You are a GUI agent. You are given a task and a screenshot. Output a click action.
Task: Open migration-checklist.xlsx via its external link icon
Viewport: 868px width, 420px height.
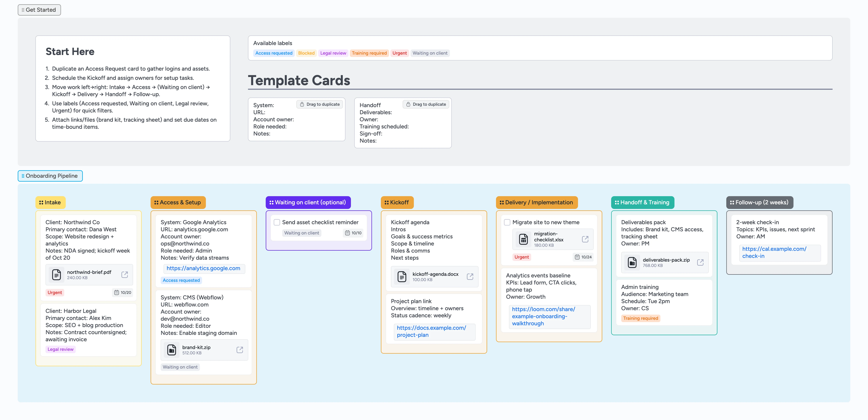point(585,239)
